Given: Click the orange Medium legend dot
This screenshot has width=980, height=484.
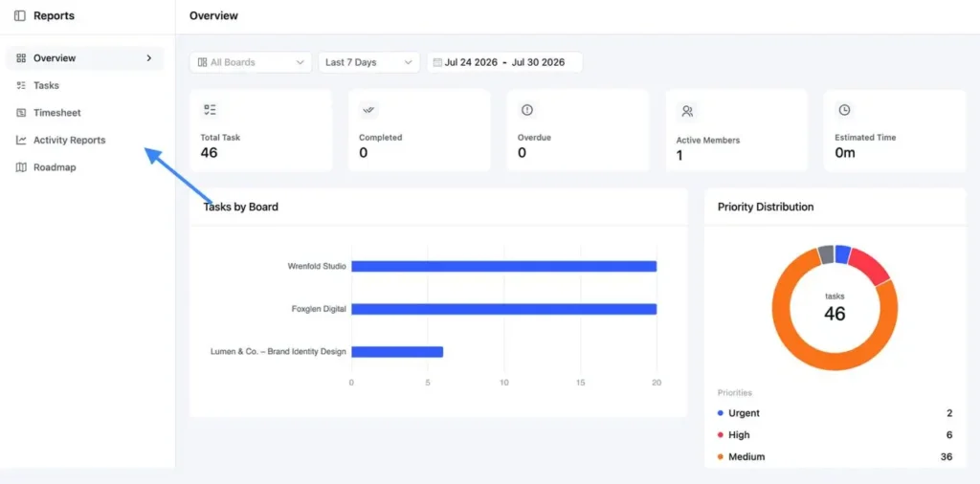Looking at the screenshot, I should coord(721,457).
